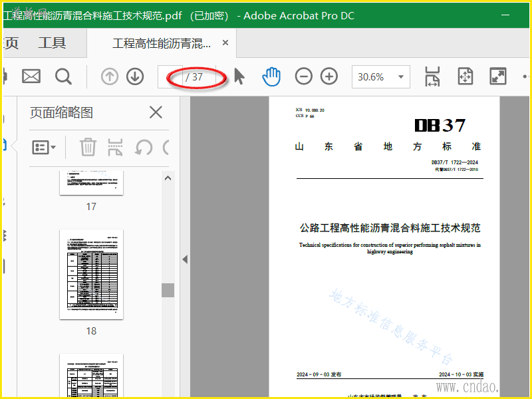Go to previous page with up arrow
This screenshot has width=532, height=399.
click(110, 76)
